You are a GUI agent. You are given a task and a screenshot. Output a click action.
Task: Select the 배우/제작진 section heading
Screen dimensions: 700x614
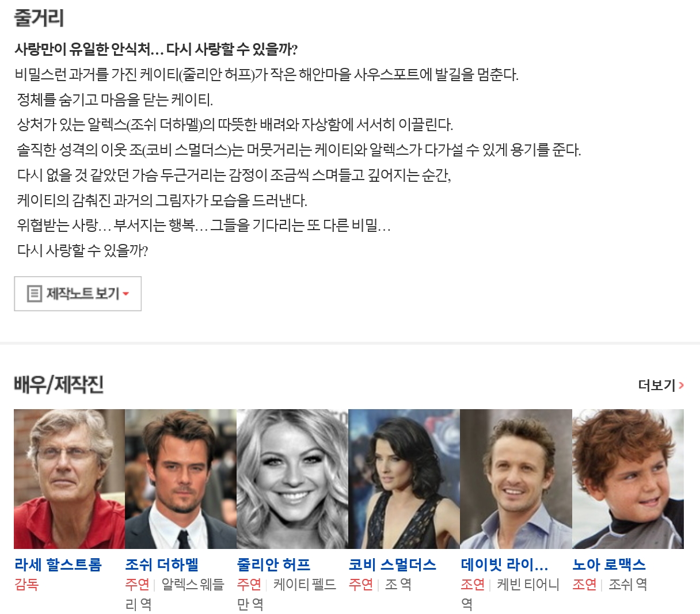click(59, 384)
